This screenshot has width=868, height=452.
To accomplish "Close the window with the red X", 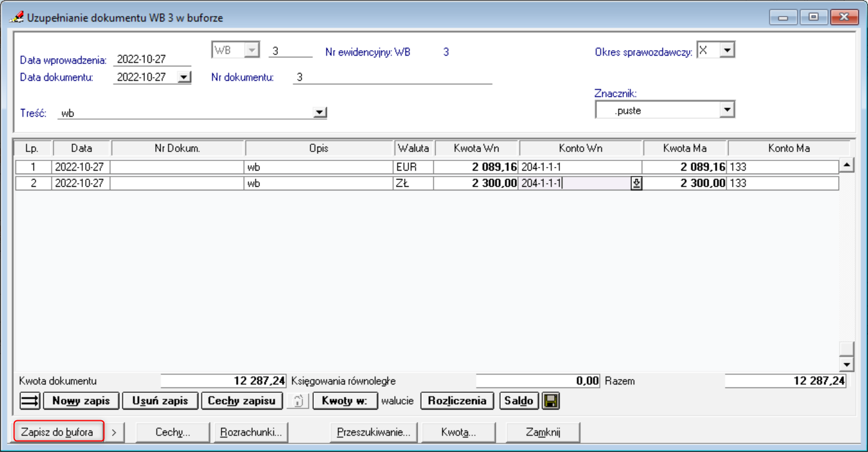I will click(x=845, y=17).
